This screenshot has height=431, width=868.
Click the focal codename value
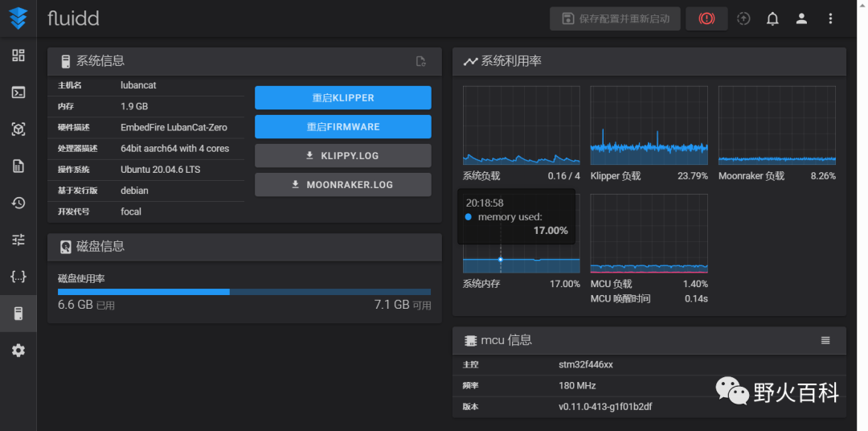coord(131,211)
